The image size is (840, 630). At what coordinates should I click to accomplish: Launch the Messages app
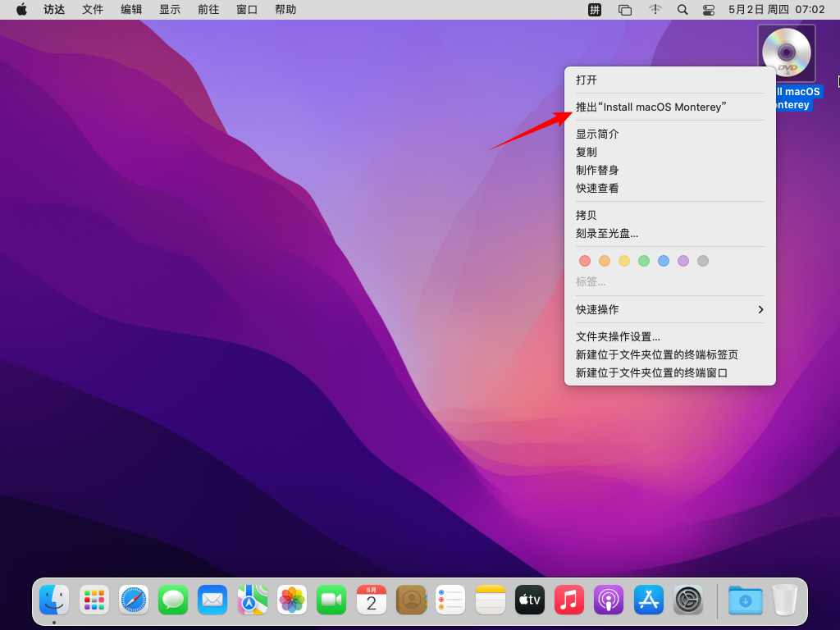pos(173,600)
